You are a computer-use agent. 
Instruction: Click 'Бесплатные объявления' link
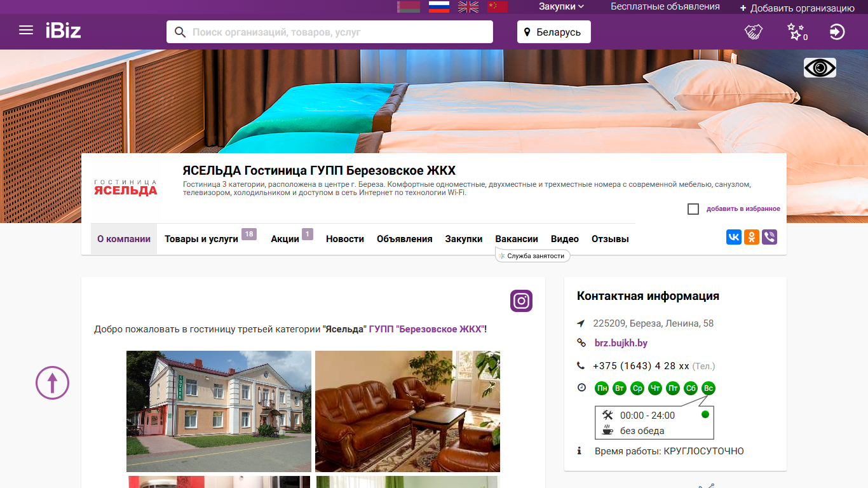click(665, 6)
